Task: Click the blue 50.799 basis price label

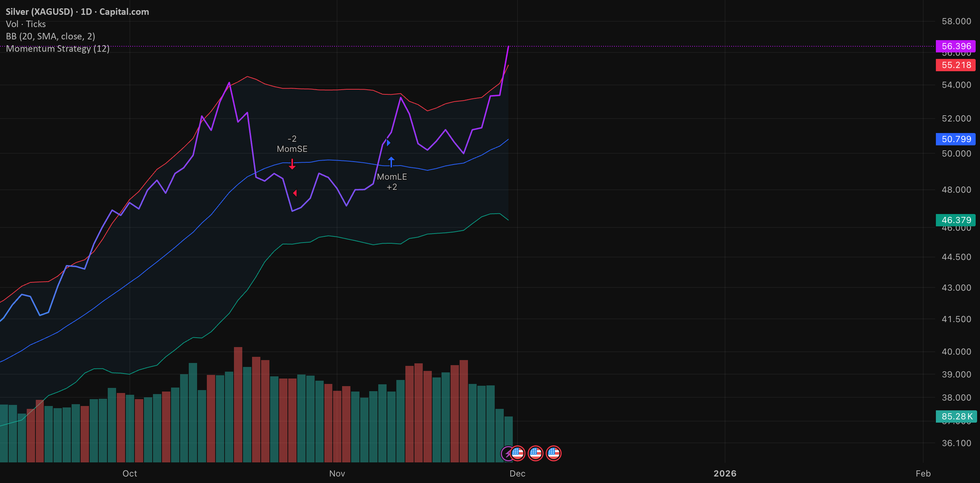Action: tap(955, 139)
